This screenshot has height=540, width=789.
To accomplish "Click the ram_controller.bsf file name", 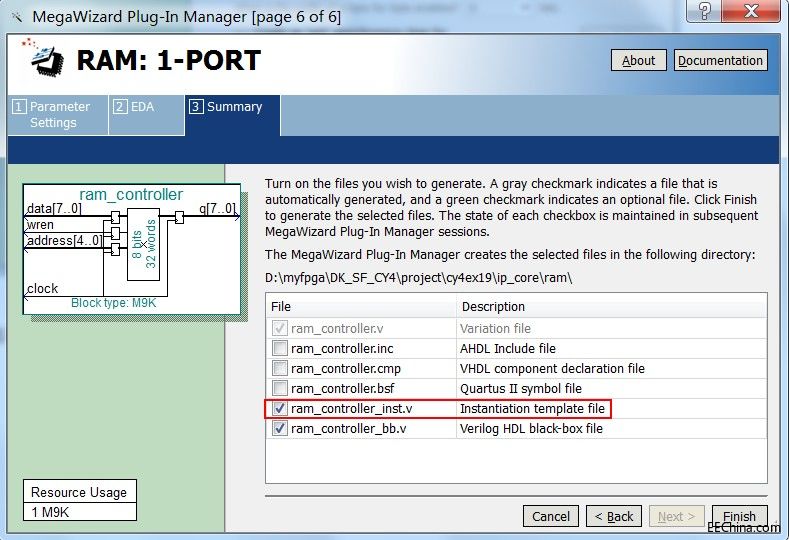I will click(x=343, y=389).
